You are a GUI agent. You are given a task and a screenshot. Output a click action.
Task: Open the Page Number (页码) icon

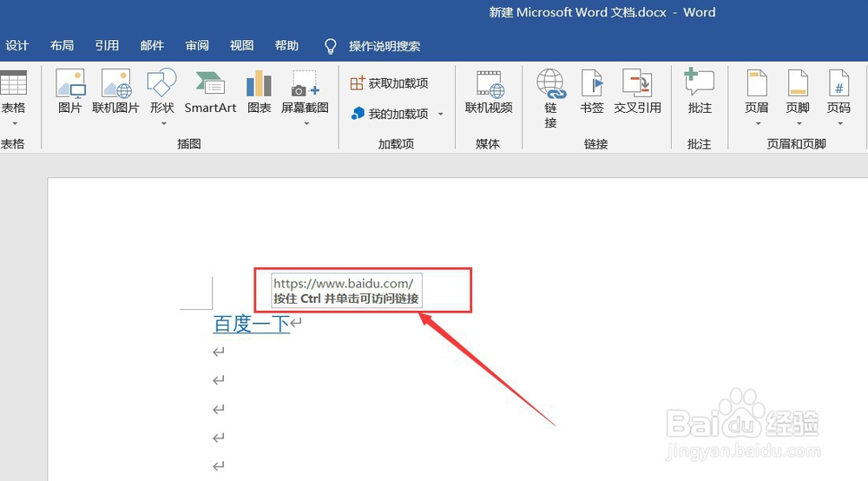(838, 84)
